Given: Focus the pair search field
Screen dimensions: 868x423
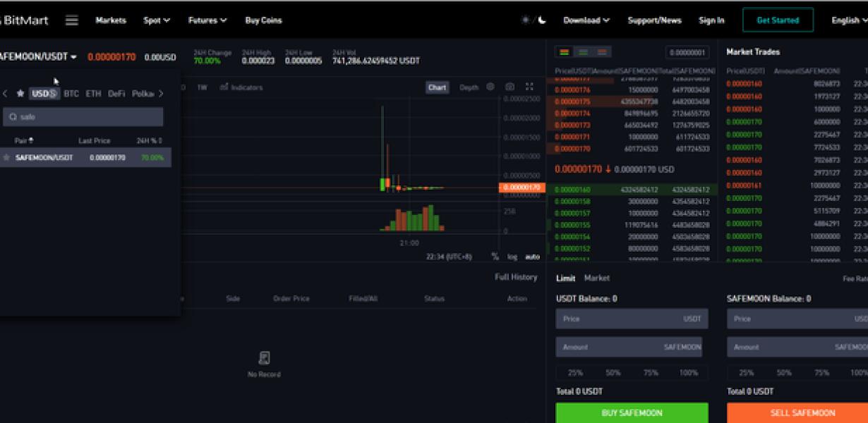Looking at the screenshot, I should [83, 117].
